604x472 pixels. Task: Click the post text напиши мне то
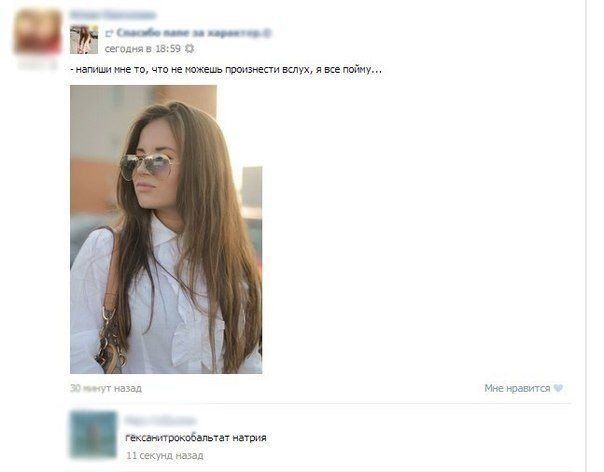tap(226, 69)
